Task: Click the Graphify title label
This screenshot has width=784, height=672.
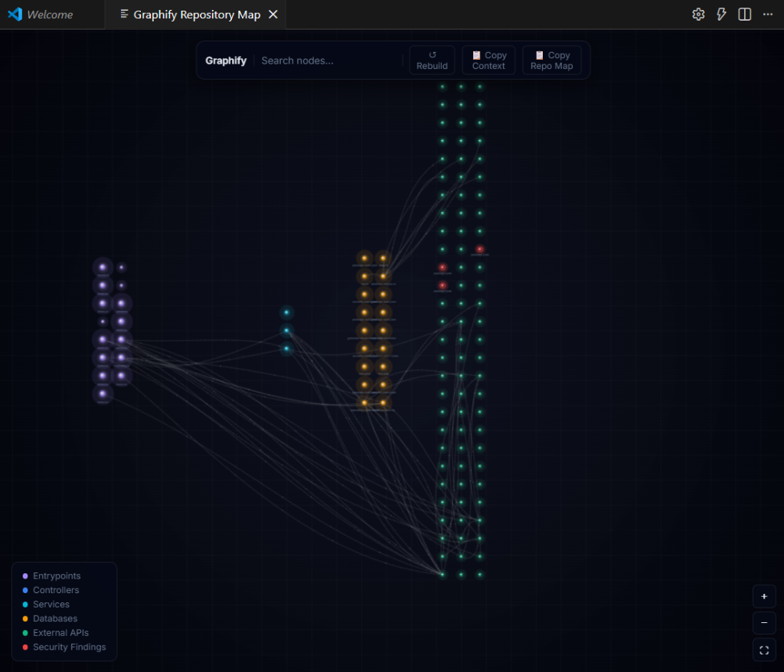Action: (226, 60)
